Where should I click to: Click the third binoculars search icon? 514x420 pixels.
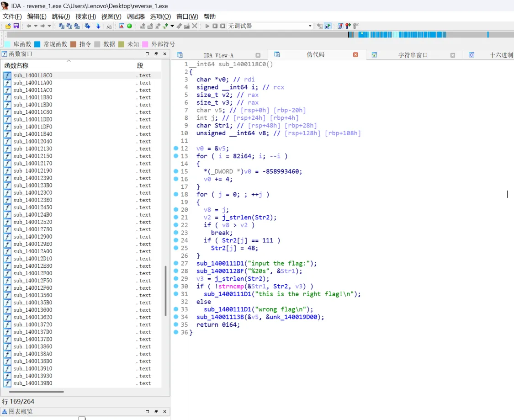77,26
